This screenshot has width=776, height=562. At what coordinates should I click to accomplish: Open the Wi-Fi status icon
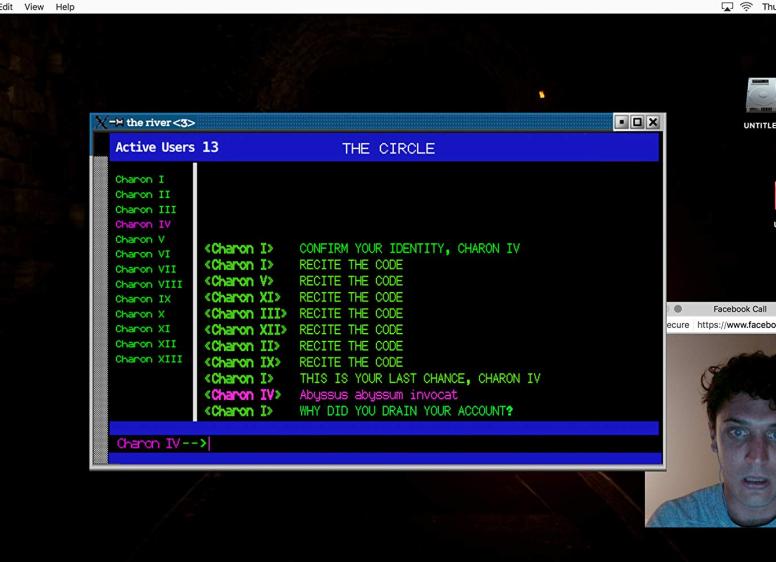(x=746, y=7)
